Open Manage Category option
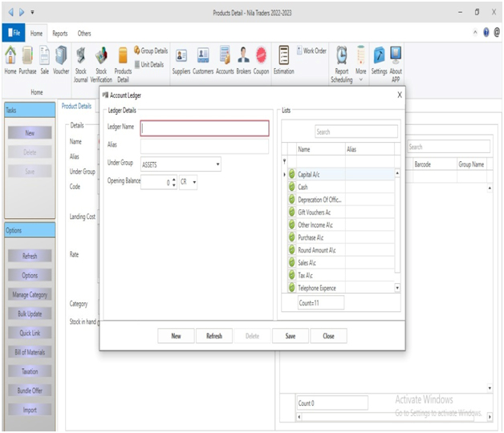Screen dimensions: 504x433 30,294
